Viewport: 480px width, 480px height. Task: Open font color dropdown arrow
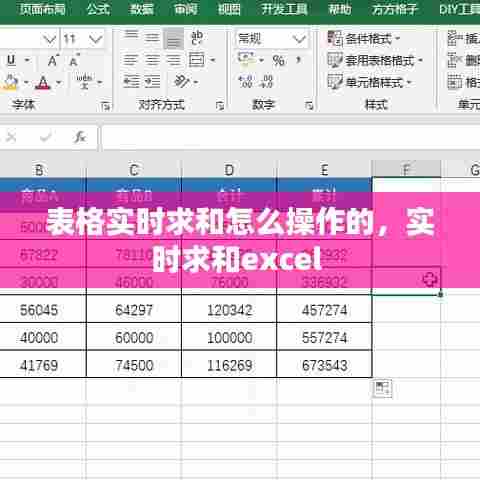(59, 82)
